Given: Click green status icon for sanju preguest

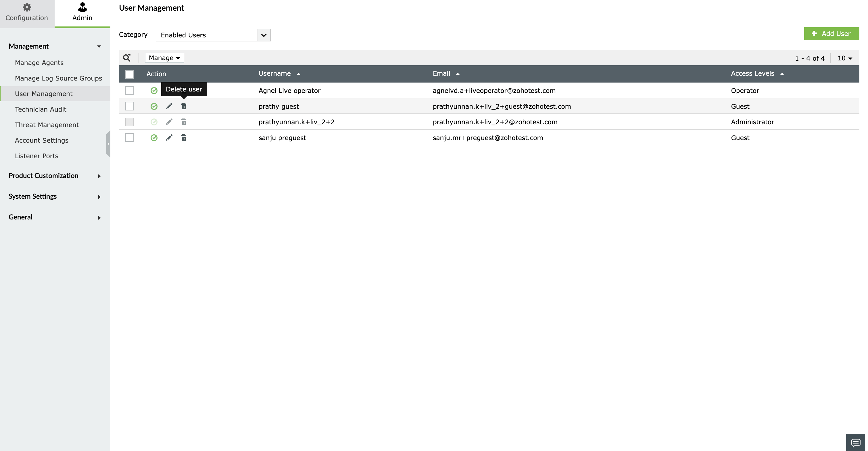Looking at the screenshot, I should [x=154, y=137].
